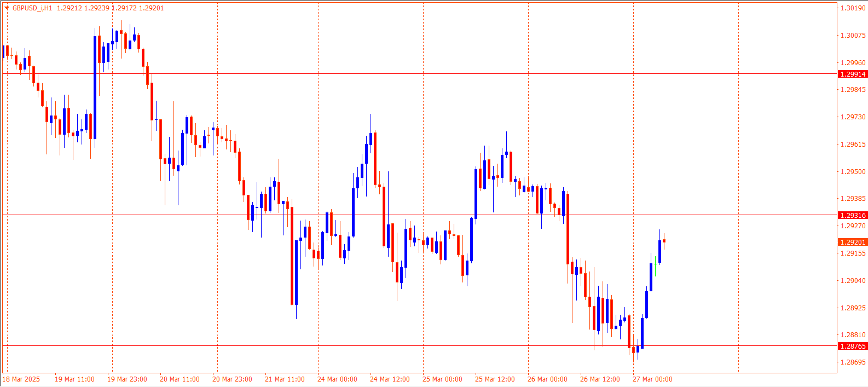Click the 1.29155 price axis label

click(853, 253)
